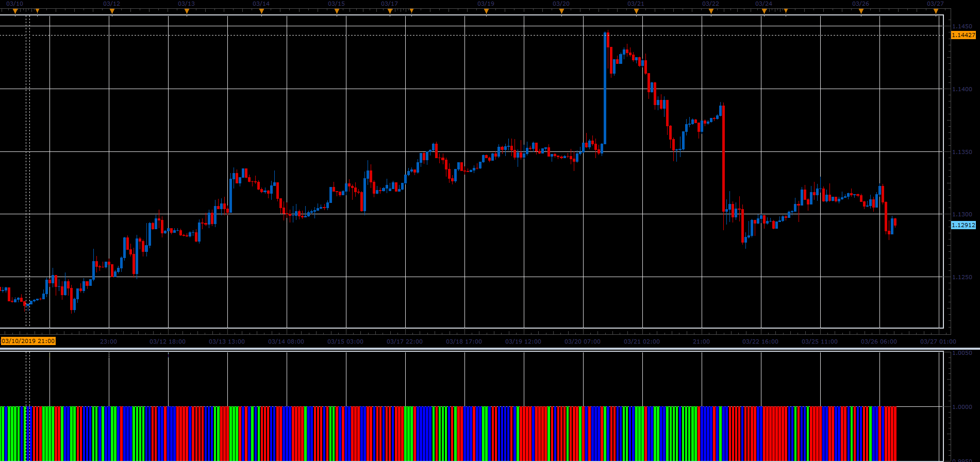Click the orange 03/10/2019 21:00 time tag

coord(28,341)
